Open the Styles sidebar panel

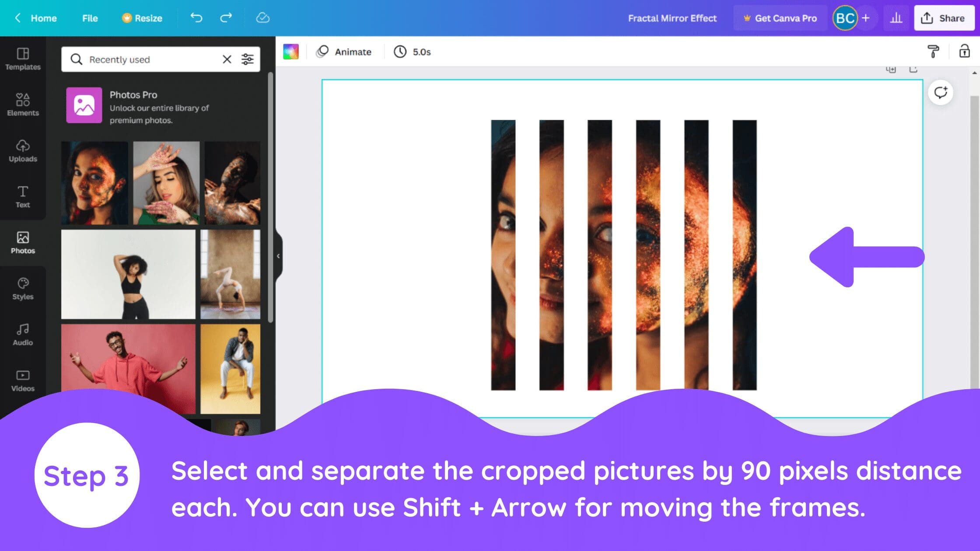pyautogui.click(x=23, y=289)
